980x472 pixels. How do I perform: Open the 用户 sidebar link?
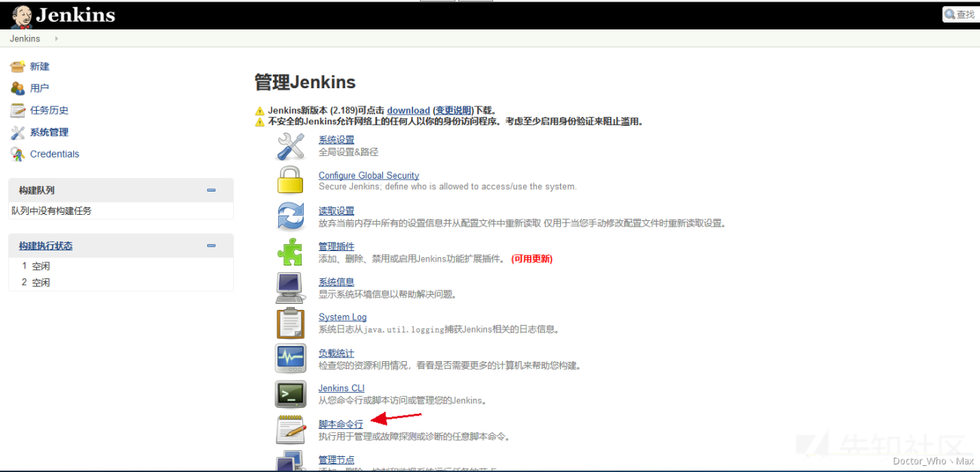(x=40, y=88)
